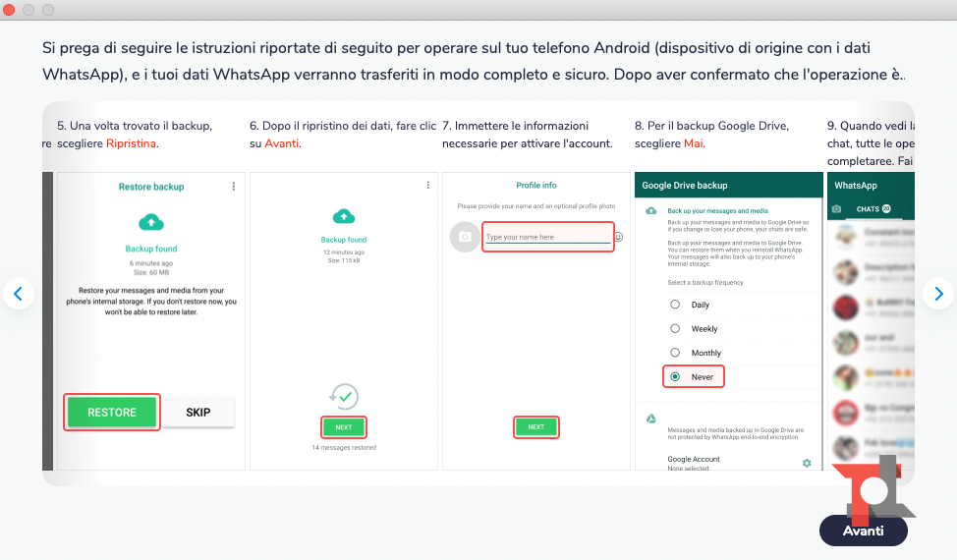The width and height of the screenshot is (957, 560).
Task: Go to the next instruction slide
Action: point(938,294)
